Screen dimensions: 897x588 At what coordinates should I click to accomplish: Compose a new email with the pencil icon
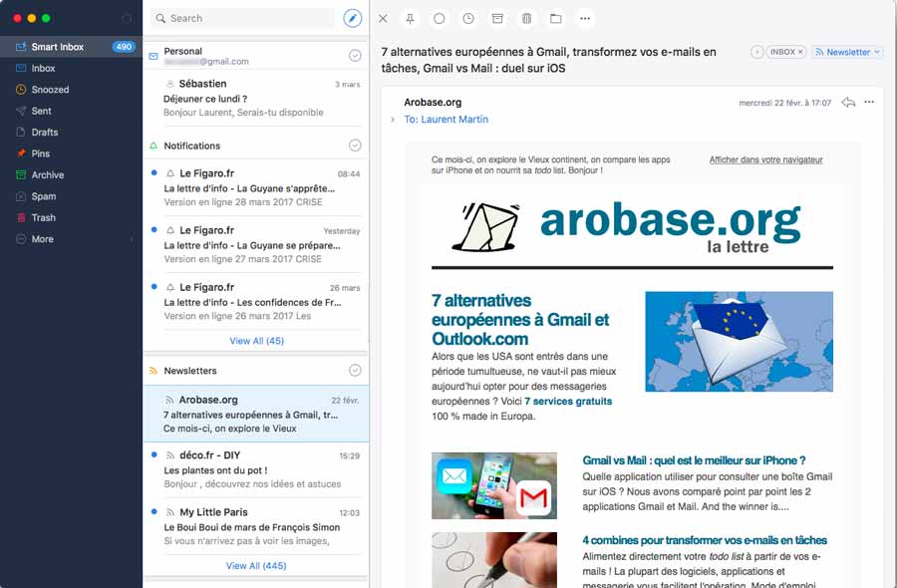(353, 18)
